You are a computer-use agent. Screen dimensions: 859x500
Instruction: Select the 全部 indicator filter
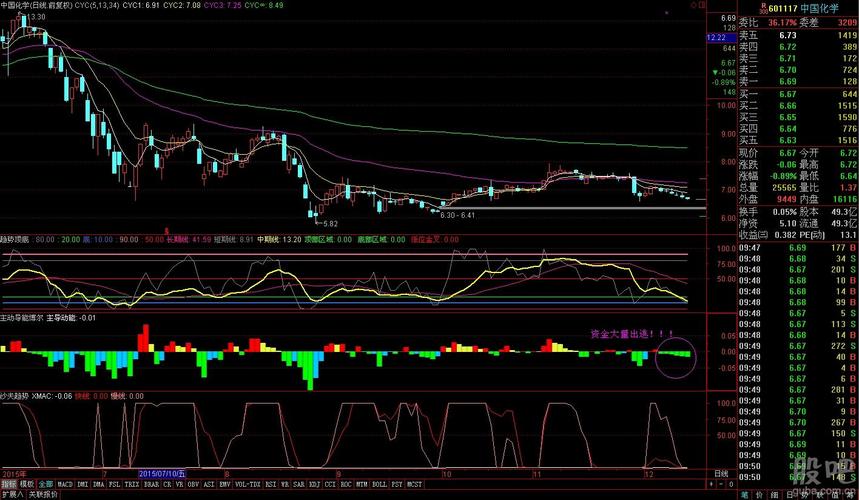coord(46,483)
